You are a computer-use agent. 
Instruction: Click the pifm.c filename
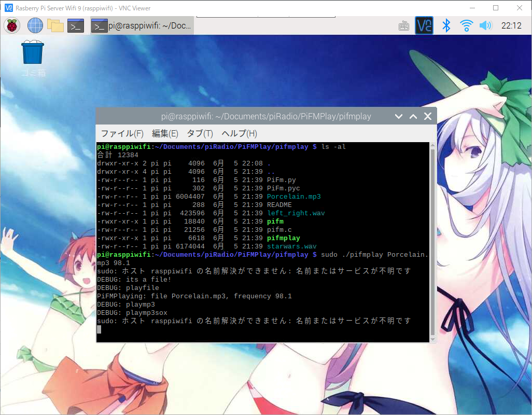click(279, 230)
